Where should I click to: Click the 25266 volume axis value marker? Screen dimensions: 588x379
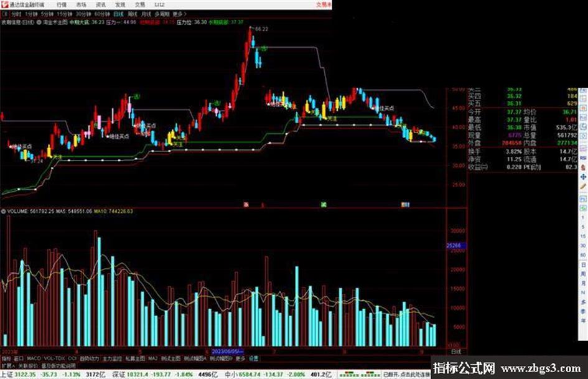coord(456,246)
